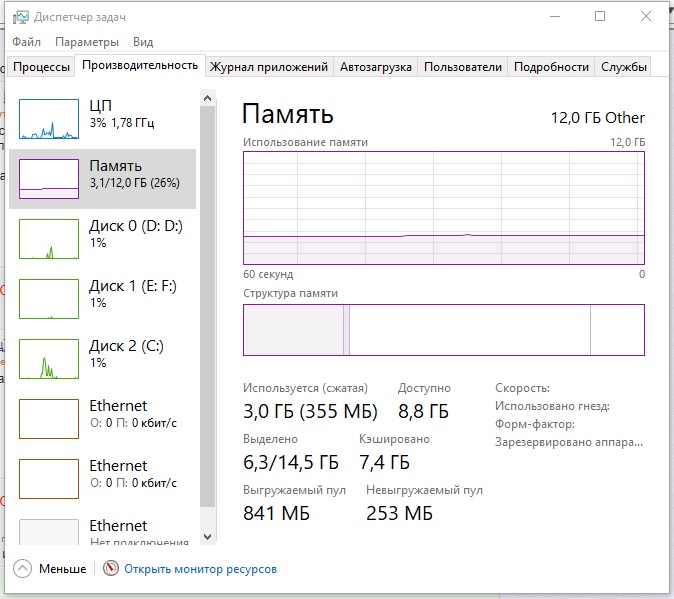Select the first Ethernet adapter graph
The height and width of the screenshot is (599, 674).
click(x=48, y=419)
